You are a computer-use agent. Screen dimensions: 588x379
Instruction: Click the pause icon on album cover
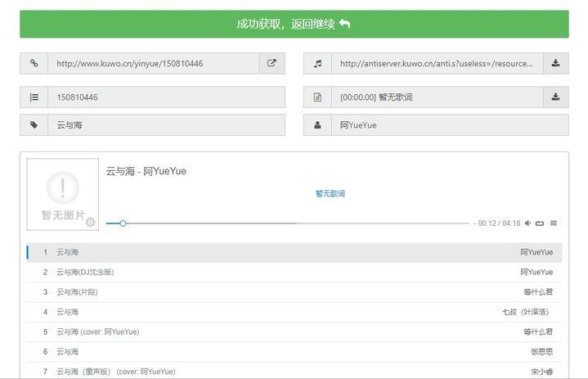tap(90, 222)
